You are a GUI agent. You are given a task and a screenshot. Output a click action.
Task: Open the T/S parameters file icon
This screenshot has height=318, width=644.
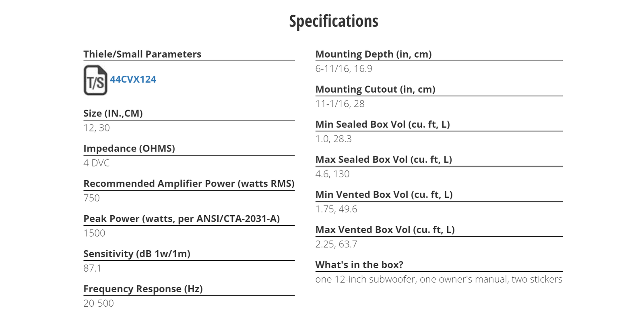coord(95,80)
